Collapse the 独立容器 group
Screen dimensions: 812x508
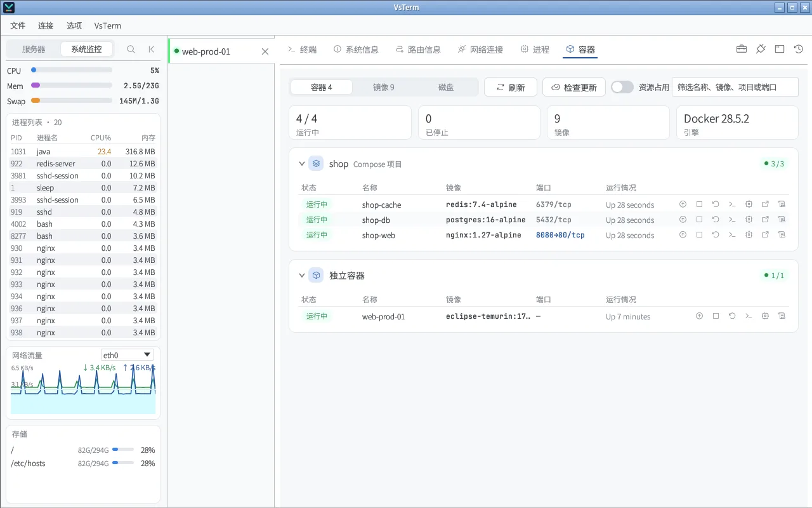[302, 276]
